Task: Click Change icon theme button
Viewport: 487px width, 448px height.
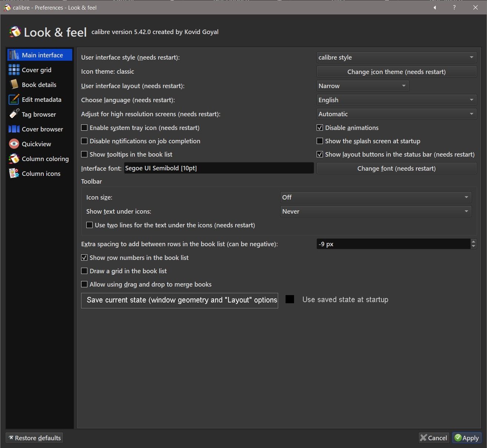Action: pos(397,72)
